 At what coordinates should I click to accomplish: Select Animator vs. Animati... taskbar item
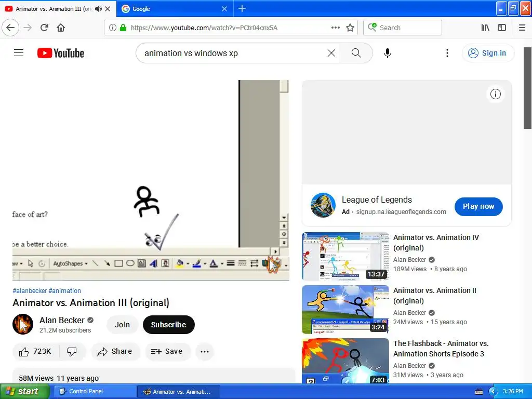[179, 392]
